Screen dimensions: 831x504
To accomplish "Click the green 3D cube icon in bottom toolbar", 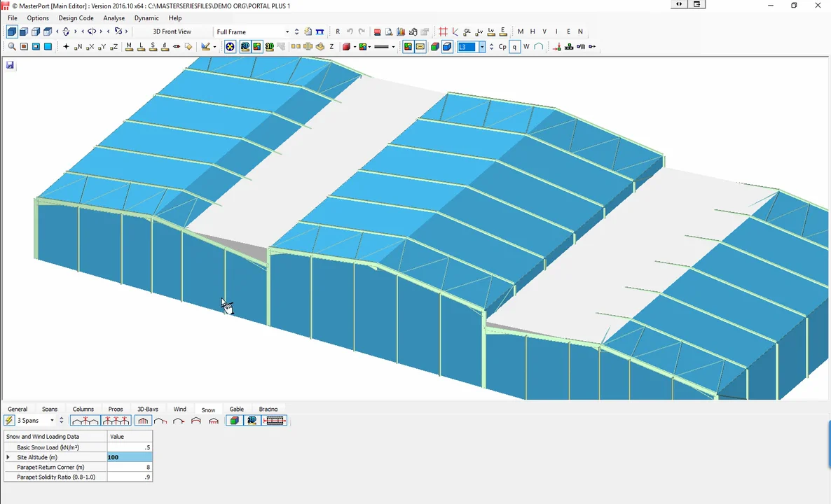I will [x=235, y=421].
